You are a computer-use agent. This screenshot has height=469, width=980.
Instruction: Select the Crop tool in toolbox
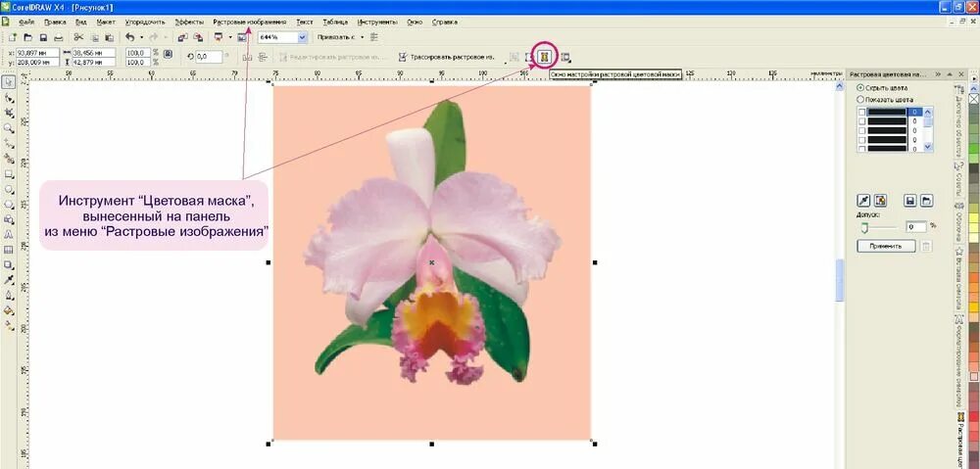click(x=9, y=113)
